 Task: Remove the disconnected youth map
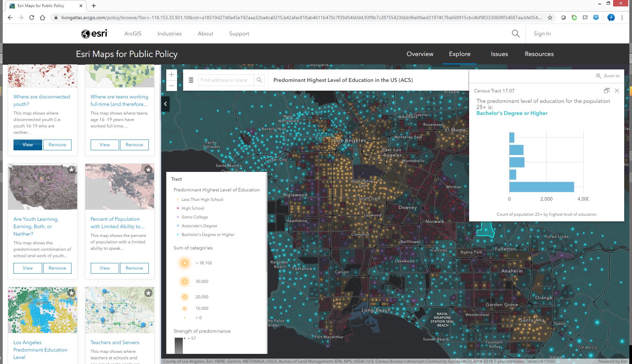point(57,145)
